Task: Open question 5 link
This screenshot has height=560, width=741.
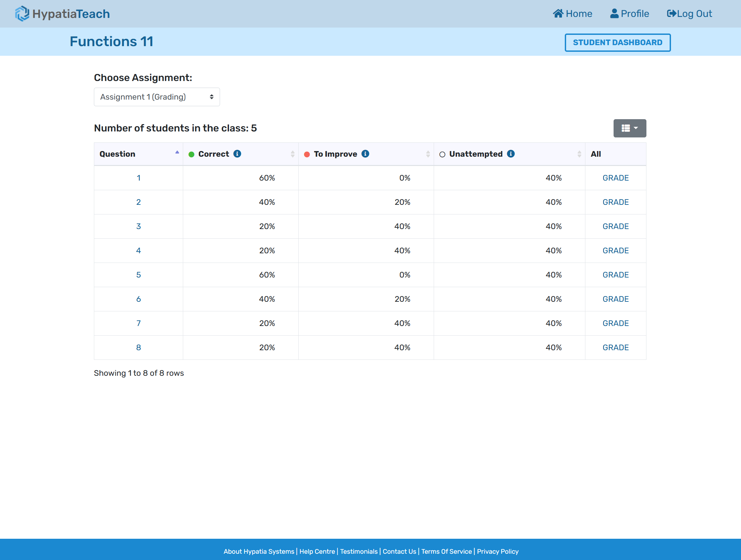Action: click(138, 275)
